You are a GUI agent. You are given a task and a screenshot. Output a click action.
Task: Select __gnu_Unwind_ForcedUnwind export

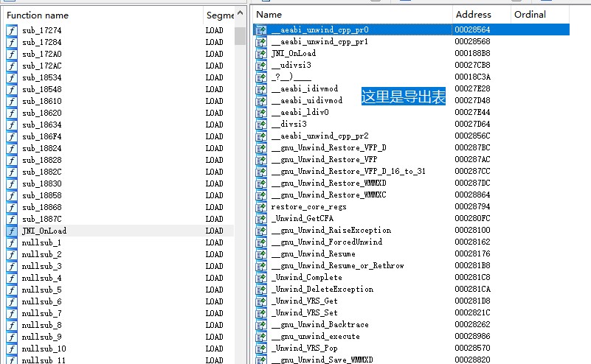(411, 242)
